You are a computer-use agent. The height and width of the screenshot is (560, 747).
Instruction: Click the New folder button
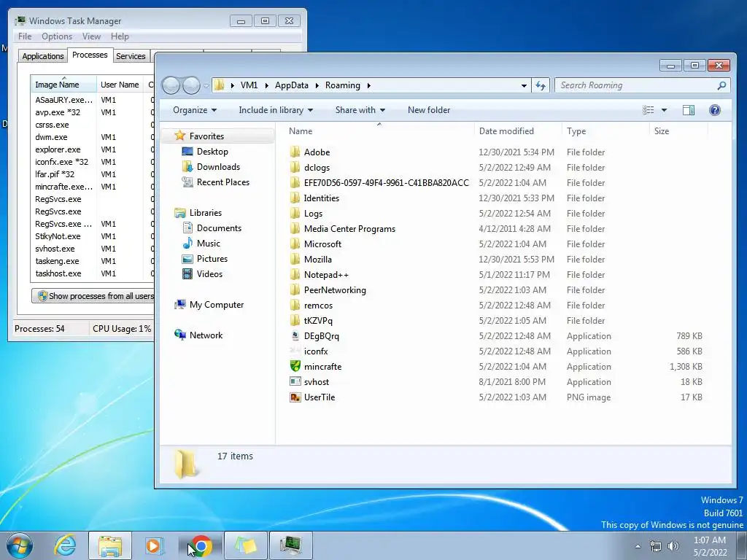(429, 110)
